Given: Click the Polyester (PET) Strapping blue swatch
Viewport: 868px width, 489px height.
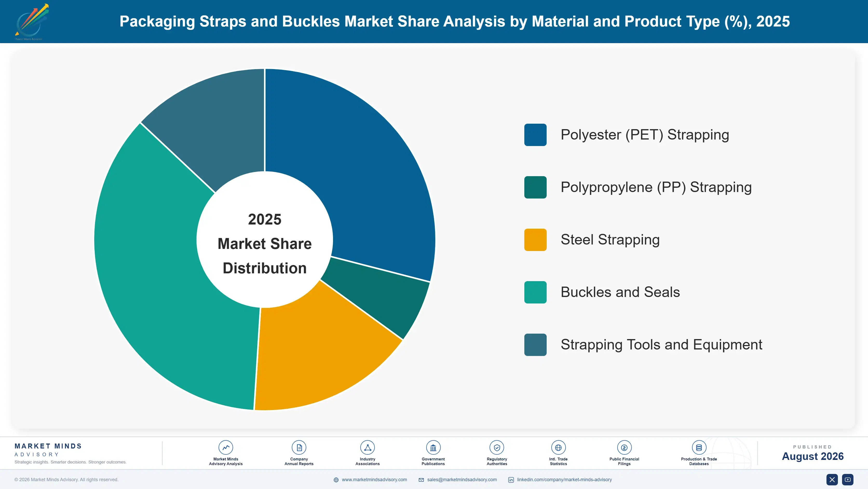Looking at the screenshot, I should pos(535,135).
